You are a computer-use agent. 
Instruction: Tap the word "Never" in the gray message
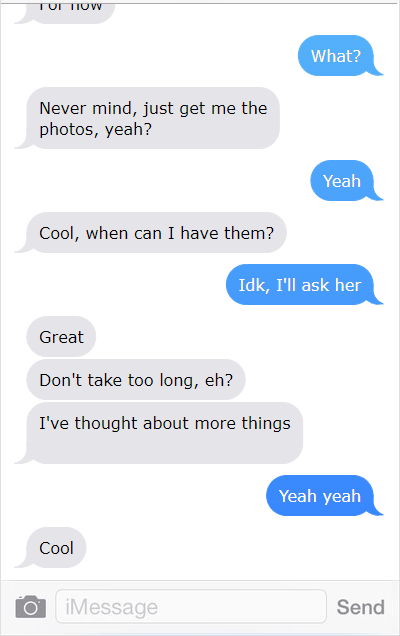pos(62,108)
